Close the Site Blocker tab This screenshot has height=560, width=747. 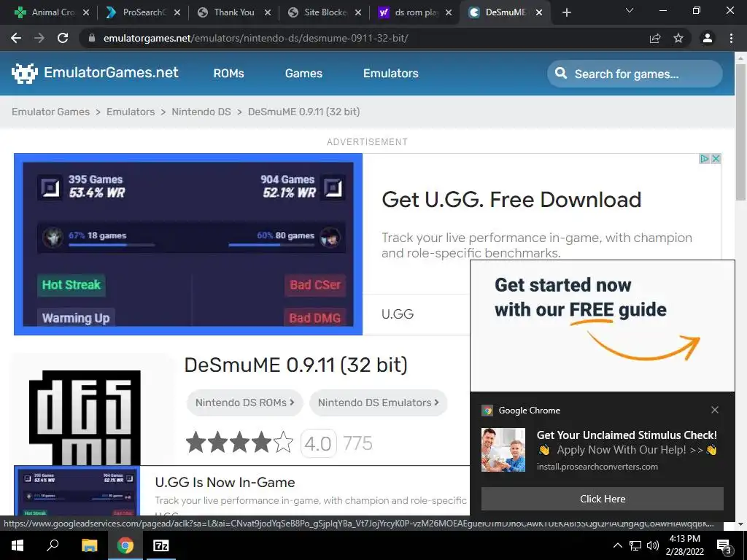pyautogui.click(x=358, y=12)
